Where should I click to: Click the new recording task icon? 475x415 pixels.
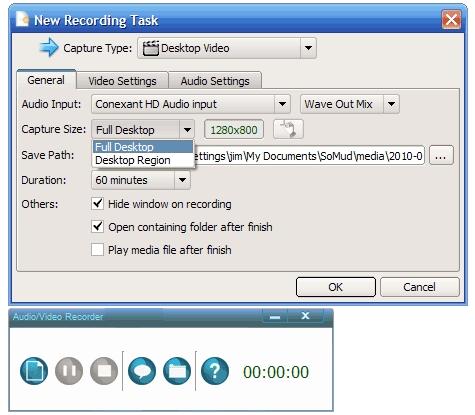click(x=34, y=371)
